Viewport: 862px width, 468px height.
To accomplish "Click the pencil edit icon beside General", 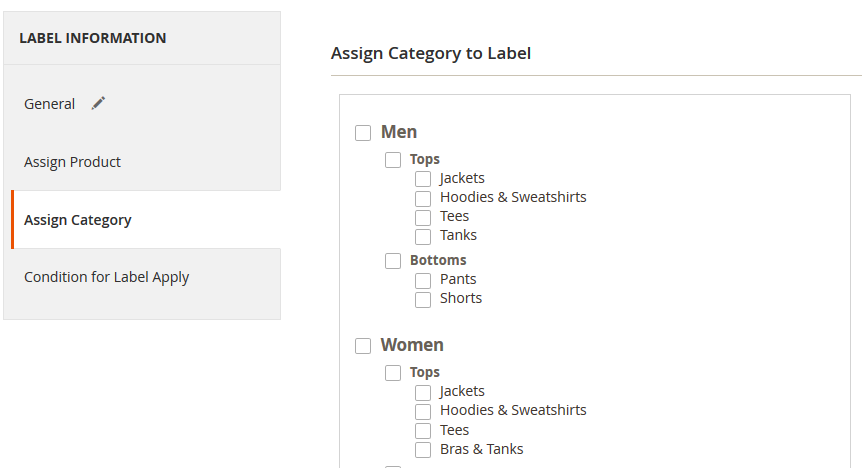I will pyautogui.click(x=98, y=103).
